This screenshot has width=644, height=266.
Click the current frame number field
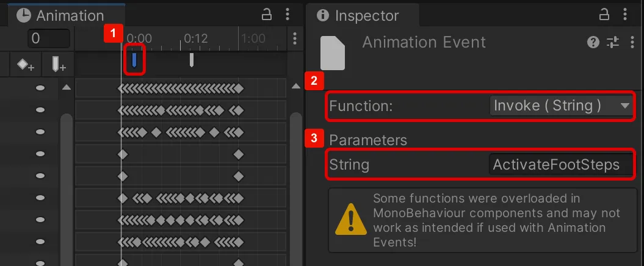[48, 38]
